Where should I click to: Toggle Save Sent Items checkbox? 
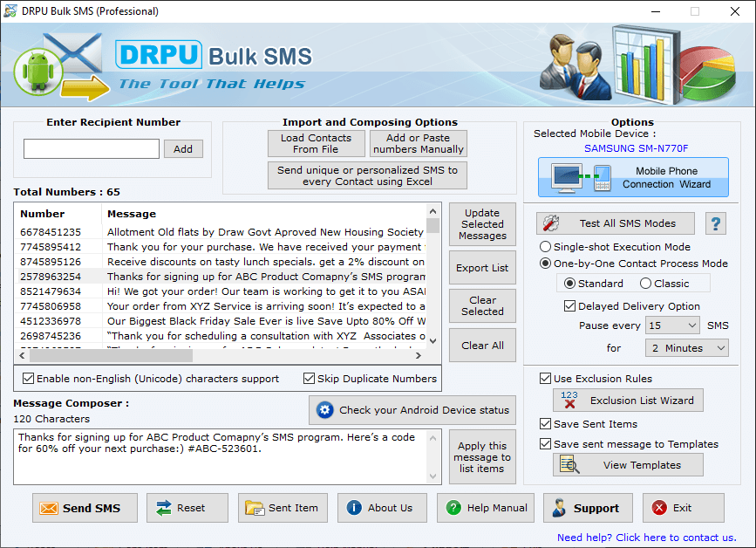click(x=545, y=423)
